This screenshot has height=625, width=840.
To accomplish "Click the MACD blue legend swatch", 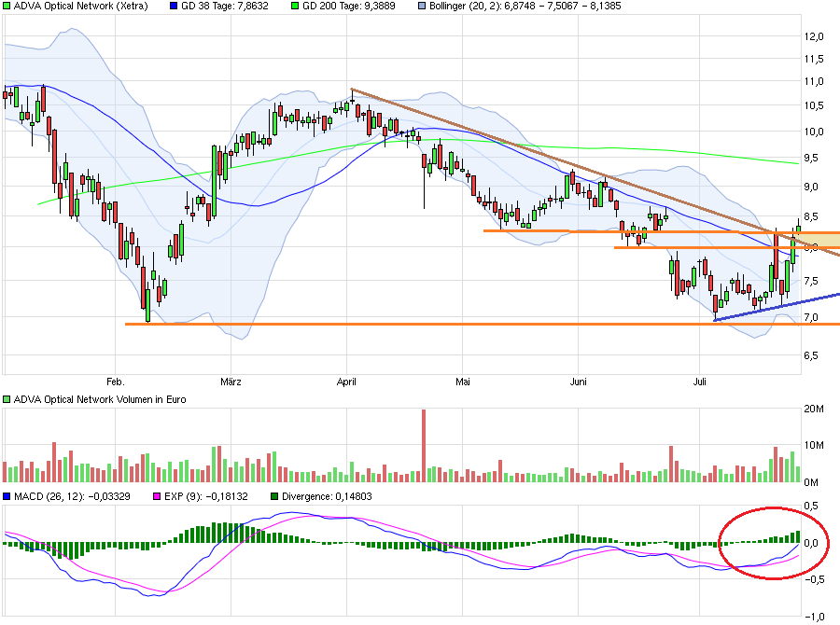I will click(x=7, y=496).
